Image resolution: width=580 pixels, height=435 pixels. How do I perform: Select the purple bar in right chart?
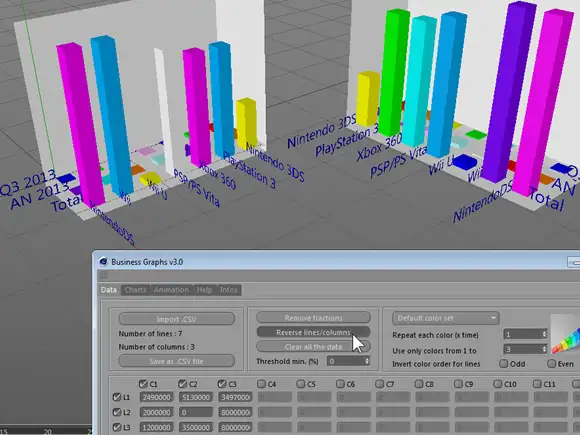coord(509,92)
